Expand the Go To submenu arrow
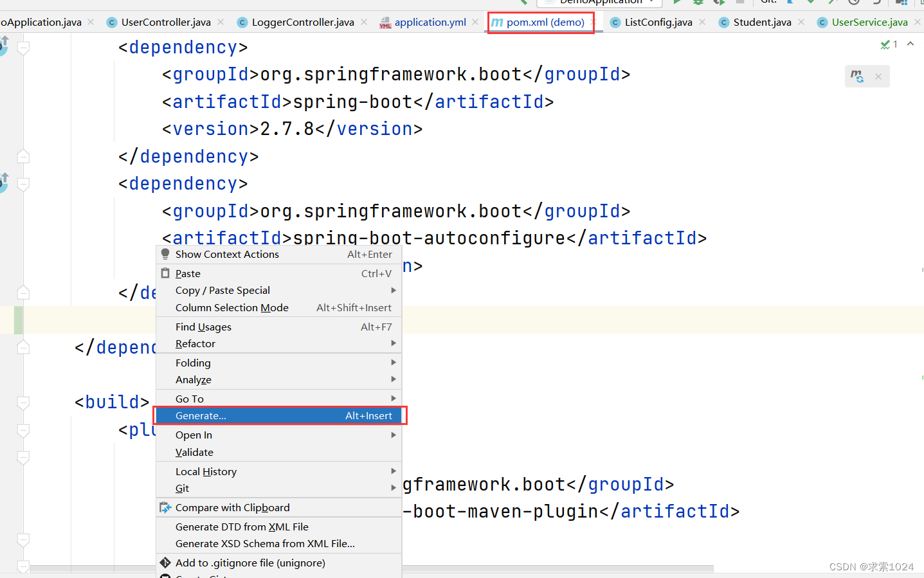The image size is (924, 578). 393,399
